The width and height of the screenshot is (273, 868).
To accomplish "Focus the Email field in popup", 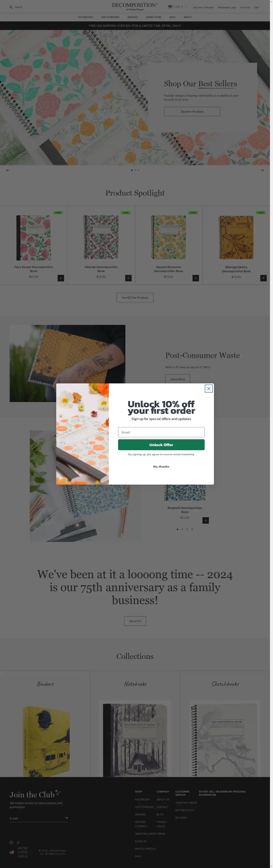I will pos(161,432).
